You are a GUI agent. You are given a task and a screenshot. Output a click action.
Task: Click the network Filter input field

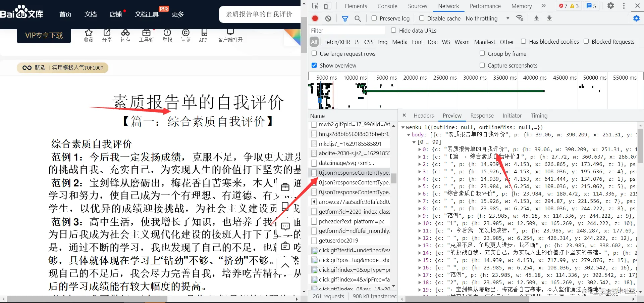(x=347, y=31)
